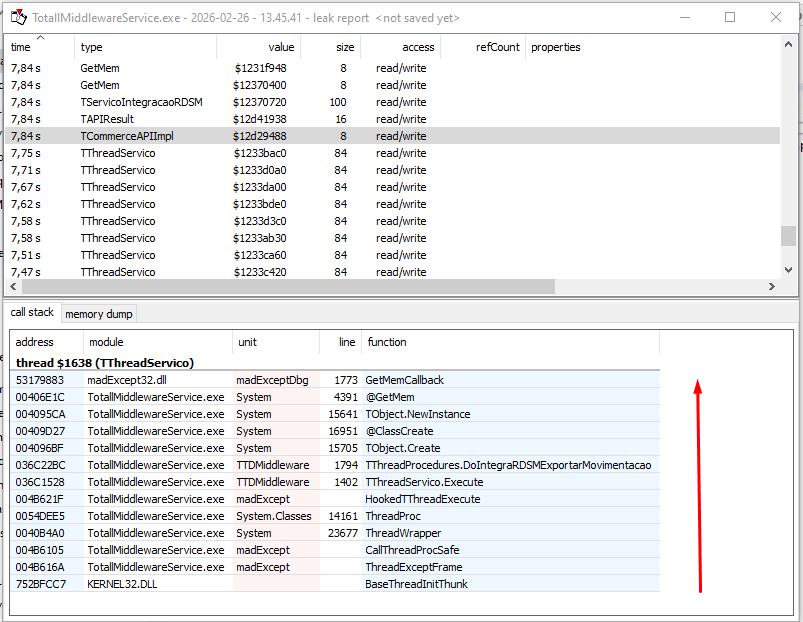This screenshot has height=622, width=803.
Task: Switch to the memory dump tab
Action: [x=99, y=314]
